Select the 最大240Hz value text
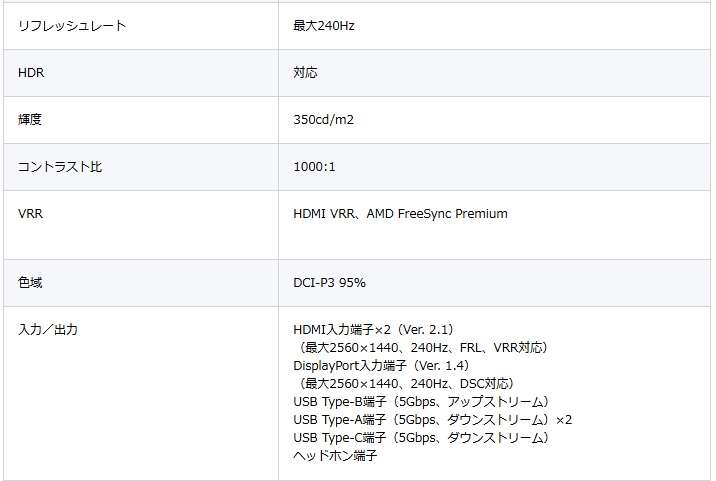Viewport: 716px width, 481px height. coord(324,26)
